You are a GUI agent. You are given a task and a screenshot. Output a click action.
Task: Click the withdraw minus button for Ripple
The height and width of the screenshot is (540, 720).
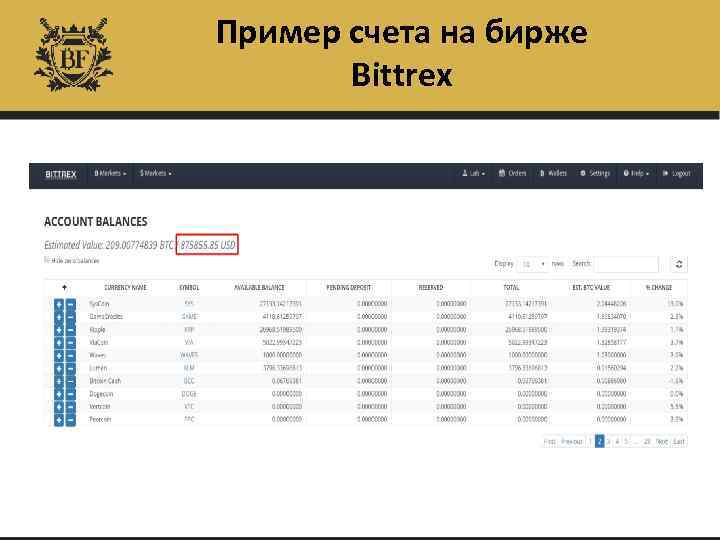tap(71, 330)
